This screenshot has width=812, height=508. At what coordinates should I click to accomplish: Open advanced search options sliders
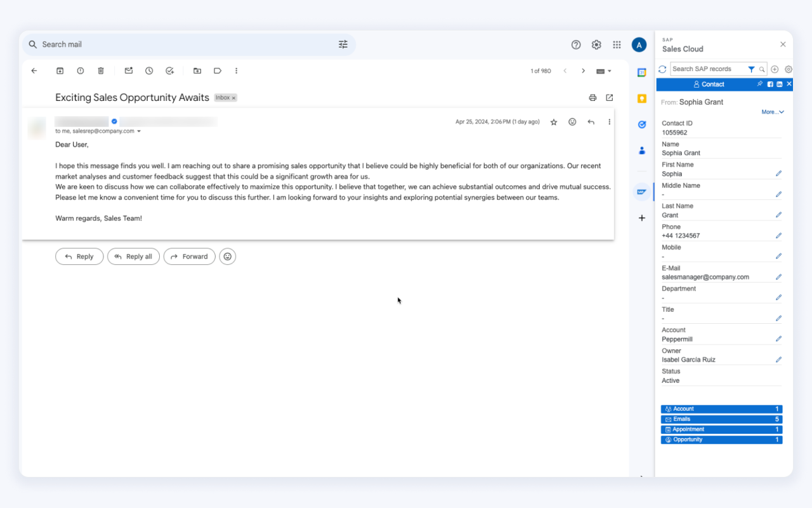[x=343, y=44]
